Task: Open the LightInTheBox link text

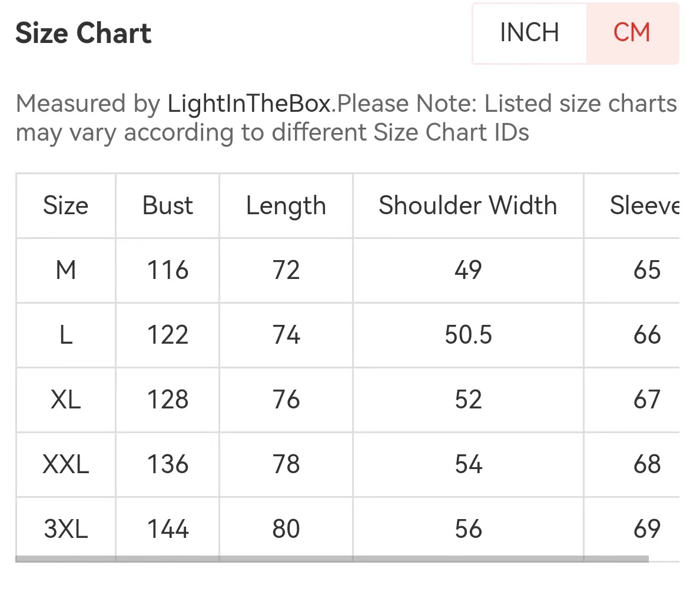Action: [249, 104]
